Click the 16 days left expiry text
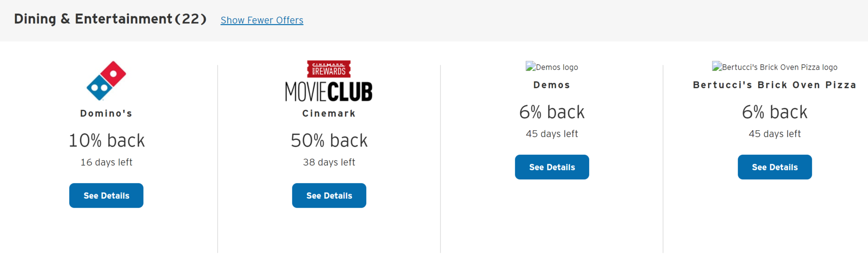The width and height of the screenshot is (868, 254). tap(106, 162)
